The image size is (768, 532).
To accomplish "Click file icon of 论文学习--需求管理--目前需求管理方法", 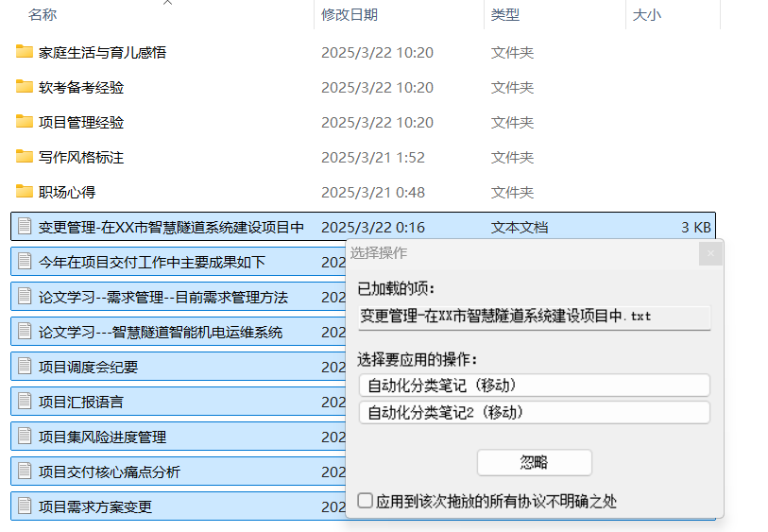I will pos(25,297).
